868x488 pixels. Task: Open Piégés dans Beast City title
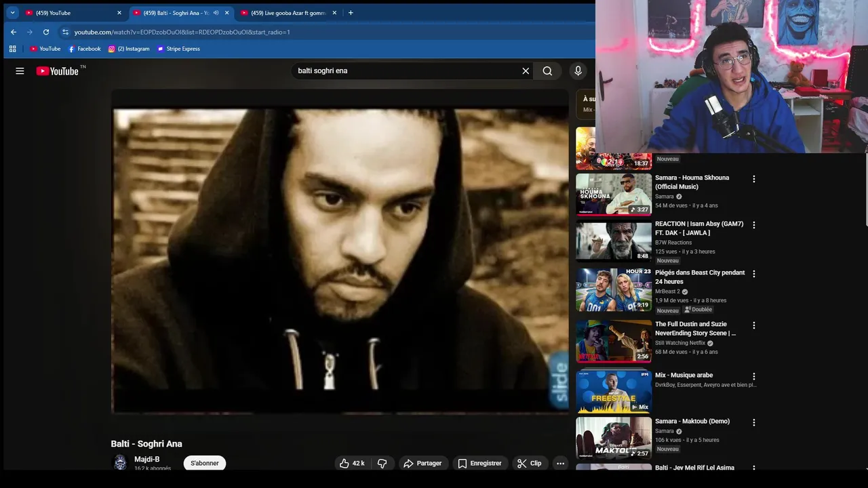[x=700, y=277]
